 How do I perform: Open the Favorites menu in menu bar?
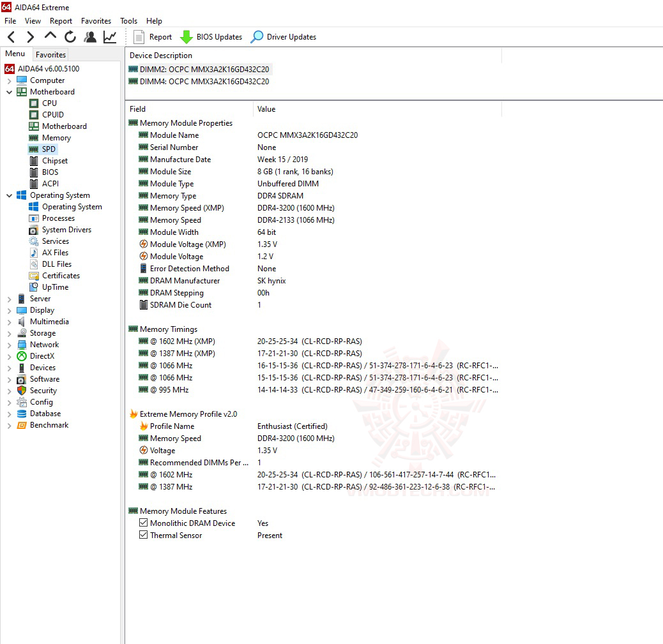(96, 20)
